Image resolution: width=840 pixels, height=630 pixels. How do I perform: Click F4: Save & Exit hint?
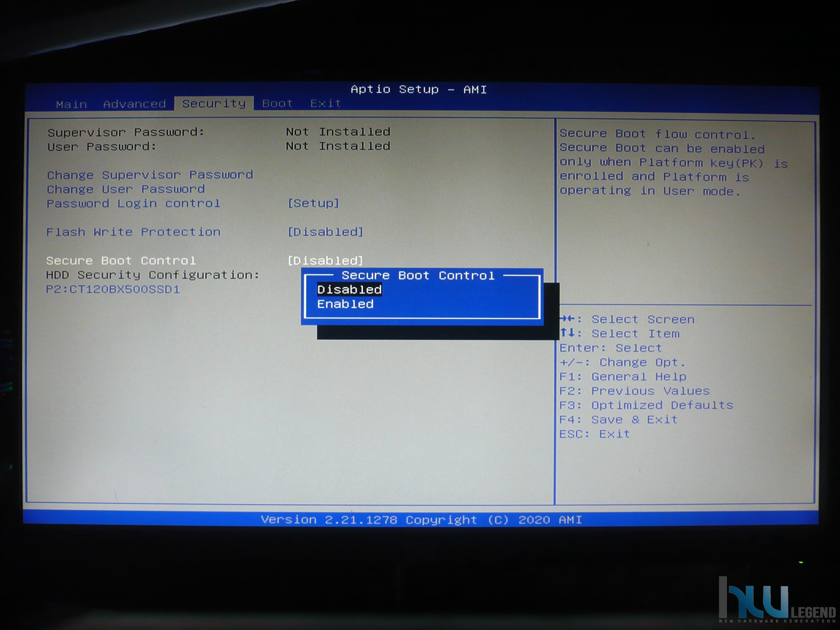[x=618, y=419]
